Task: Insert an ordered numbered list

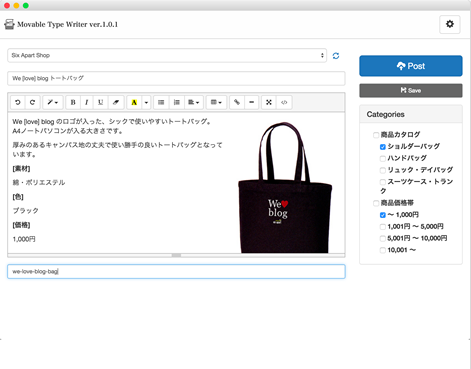Action: (177, 102)
